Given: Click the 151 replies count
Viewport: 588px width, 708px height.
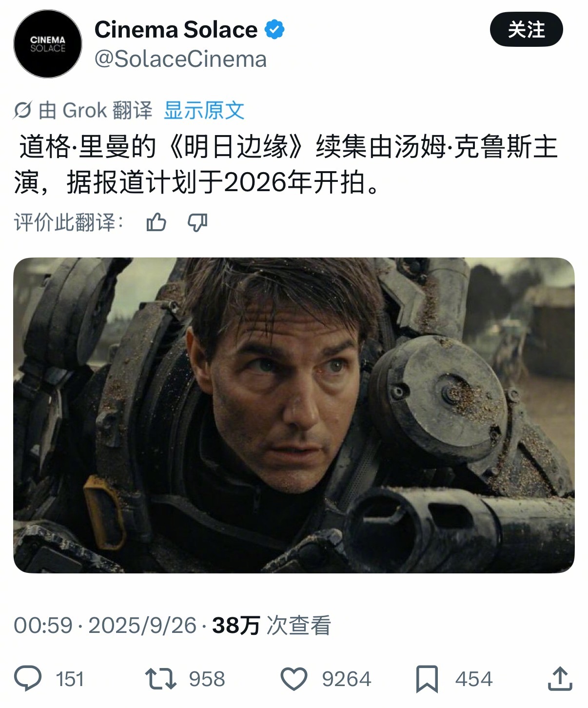Looking at the screenshot, I should point(70,679).
